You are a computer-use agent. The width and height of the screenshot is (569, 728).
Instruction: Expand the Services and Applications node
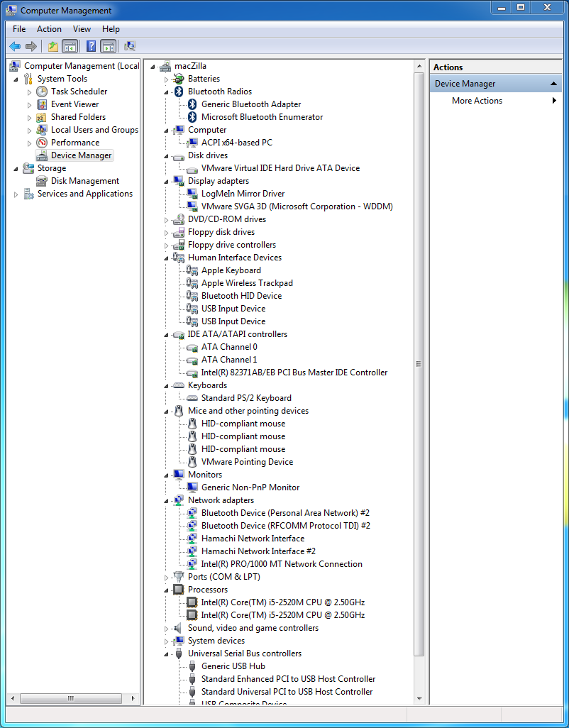tap(16, 194)
